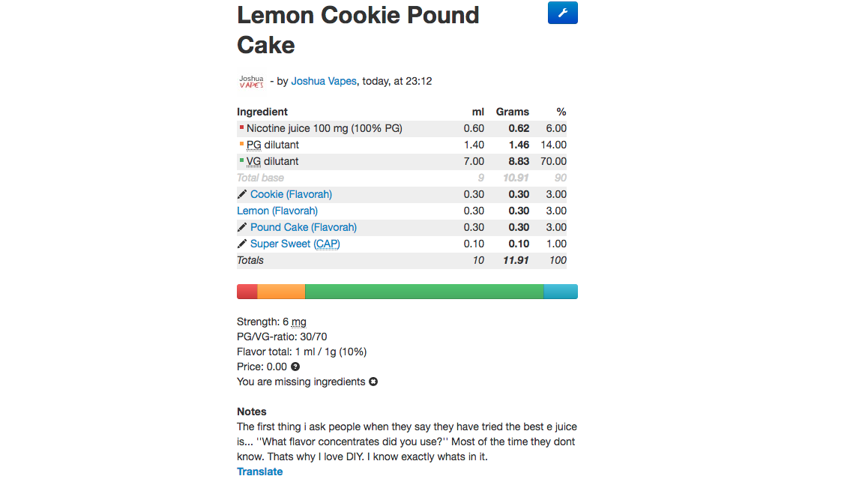Click the missing ingredients plus icon
This screenshot has height=479, width=868.
click(373, 382)
